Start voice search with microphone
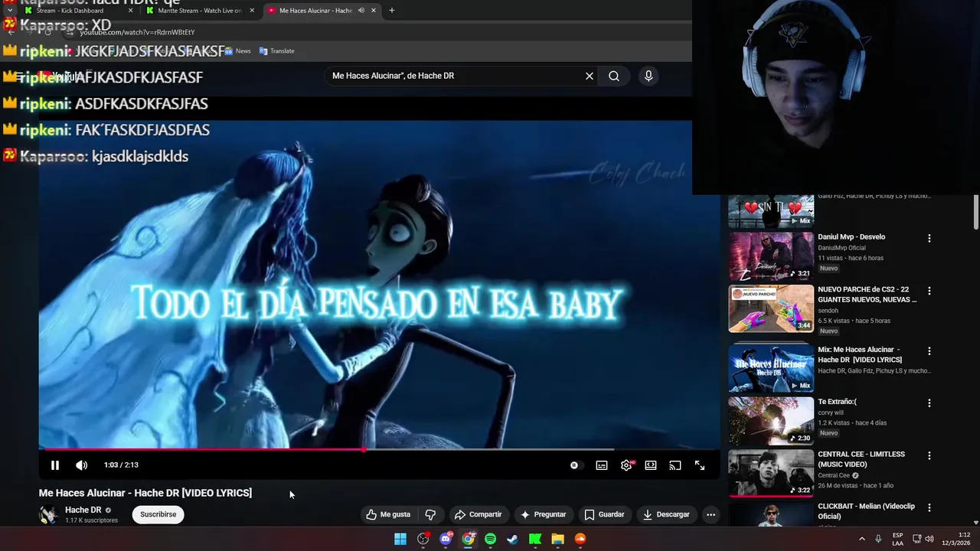980x551 pixels. click(x=648, y=76)
